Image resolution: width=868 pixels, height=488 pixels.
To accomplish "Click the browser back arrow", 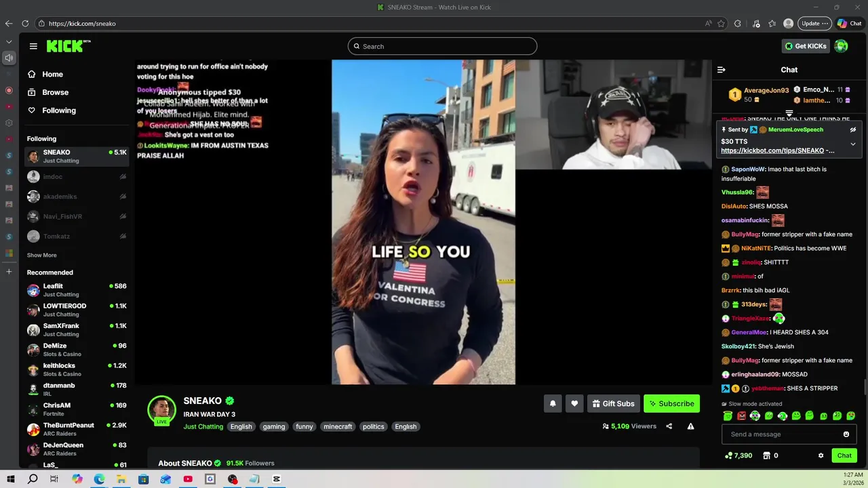I will coord(9,23).
